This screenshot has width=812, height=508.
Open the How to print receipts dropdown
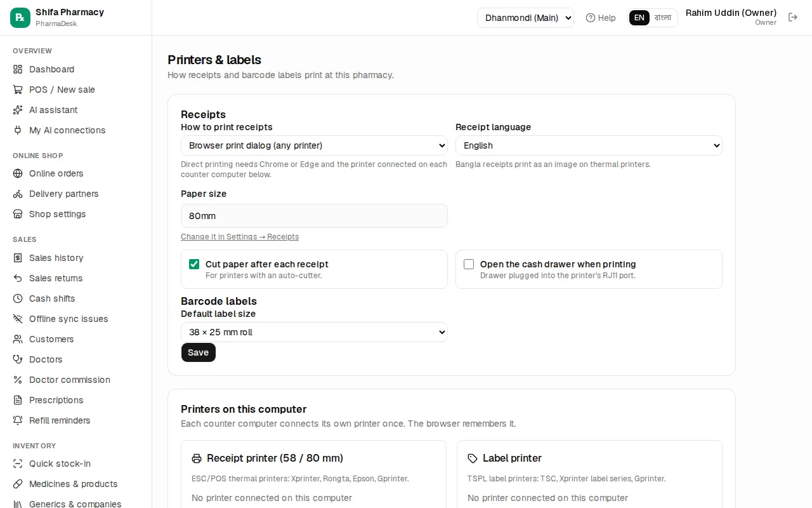[314, 145]
